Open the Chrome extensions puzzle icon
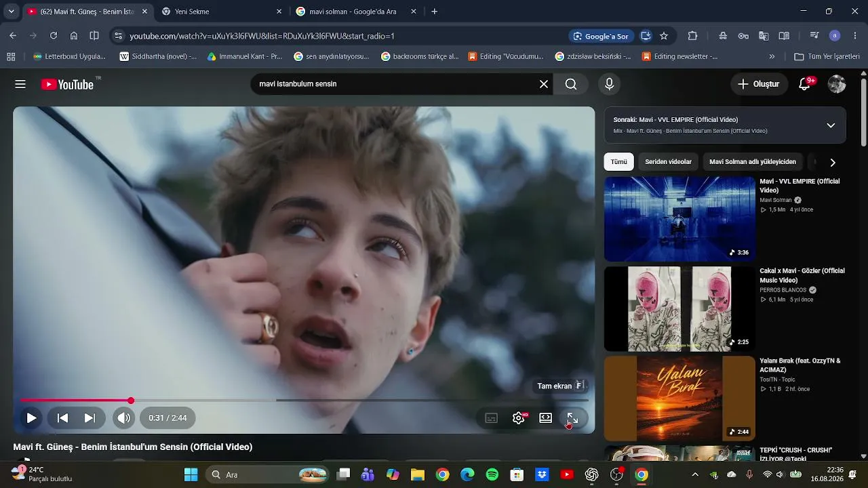The image size is (868, 488). [692, 36]
